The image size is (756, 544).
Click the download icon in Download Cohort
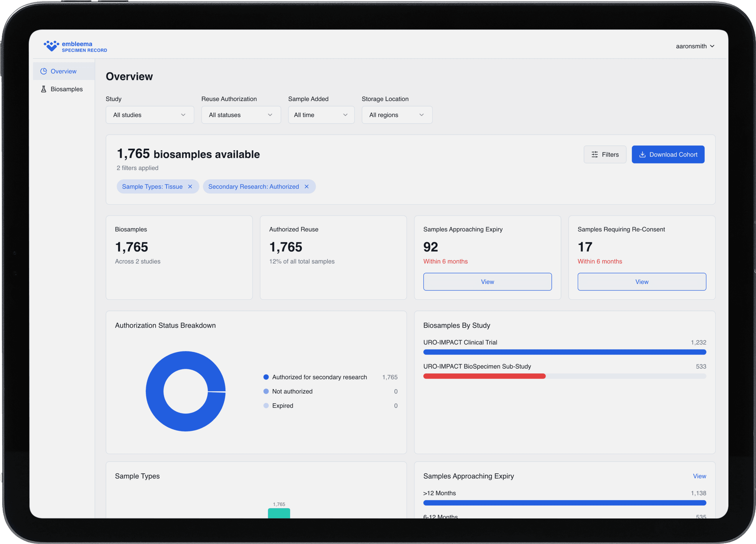coord(642,154)
